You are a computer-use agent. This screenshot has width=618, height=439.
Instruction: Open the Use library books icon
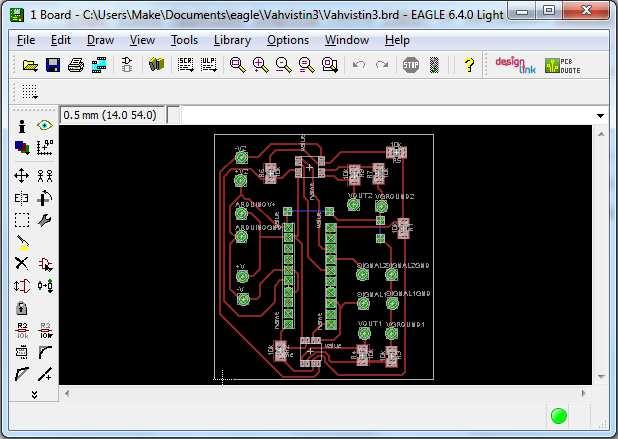point(156,65)
